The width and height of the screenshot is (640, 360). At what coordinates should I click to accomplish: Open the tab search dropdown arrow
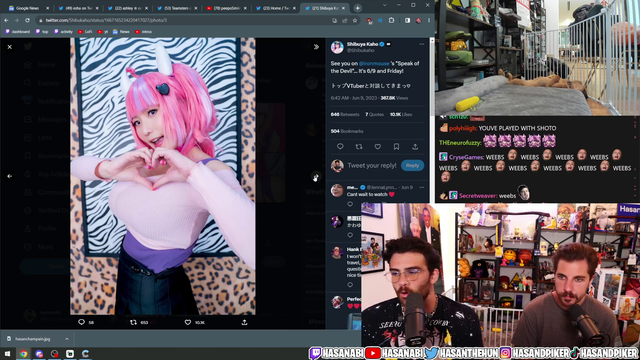click(384, 5)
